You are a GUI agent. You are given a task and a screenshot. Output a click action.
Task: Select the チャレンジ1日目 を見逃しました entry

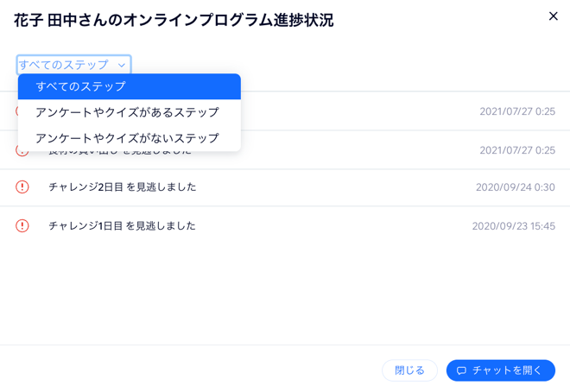[x=122, y=226]
